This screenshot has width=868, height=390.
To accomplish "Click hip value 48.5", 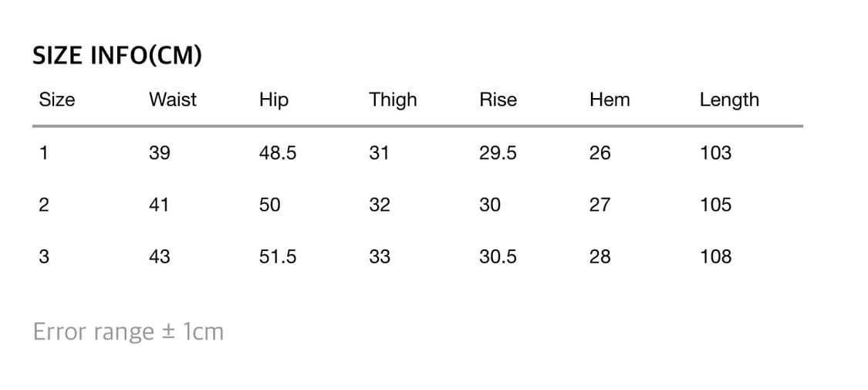I will tap(278, 153).
